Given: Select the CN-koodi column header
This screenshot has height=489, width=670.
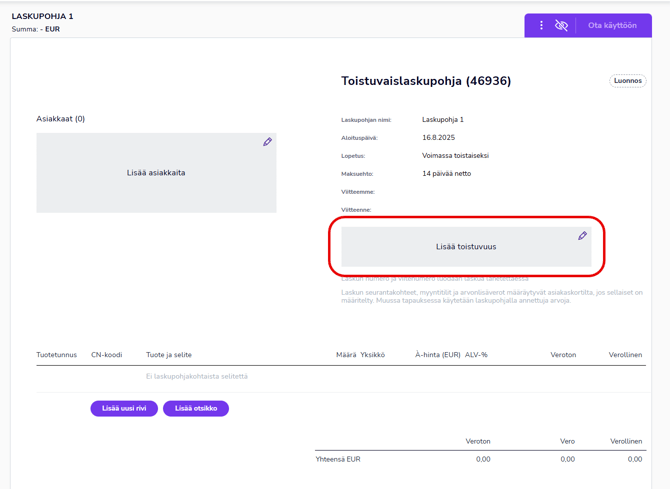Looking at the screenshot, I should (106, 355).
